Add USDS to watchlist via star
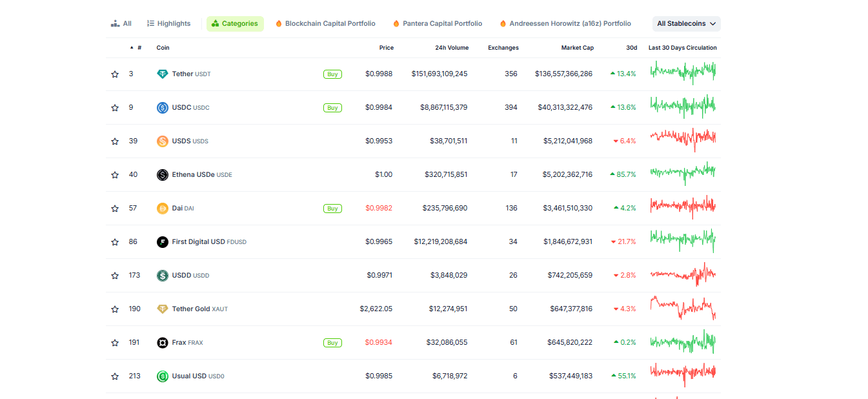Viewport: 868px width, 399px height. [x=115, y=141]
